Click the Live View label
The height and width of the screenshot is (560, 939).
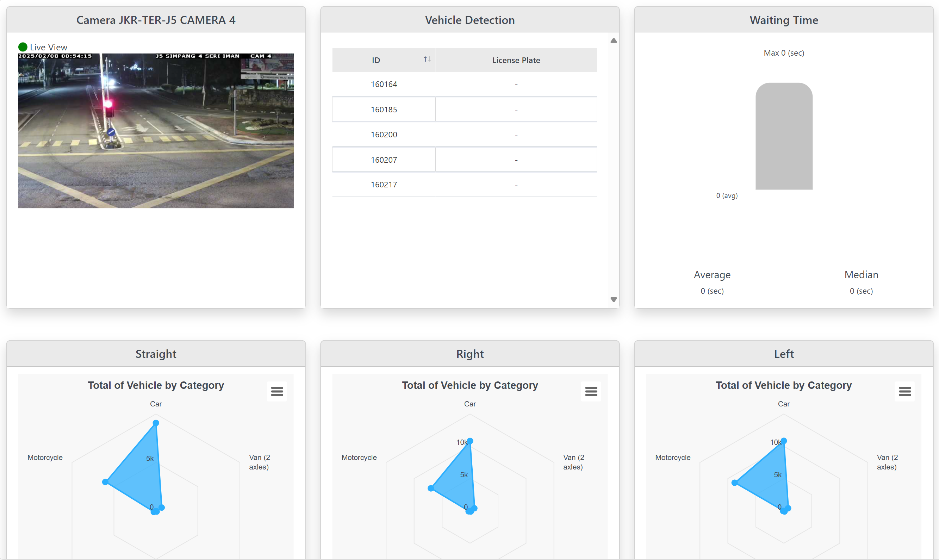point(49,47)
